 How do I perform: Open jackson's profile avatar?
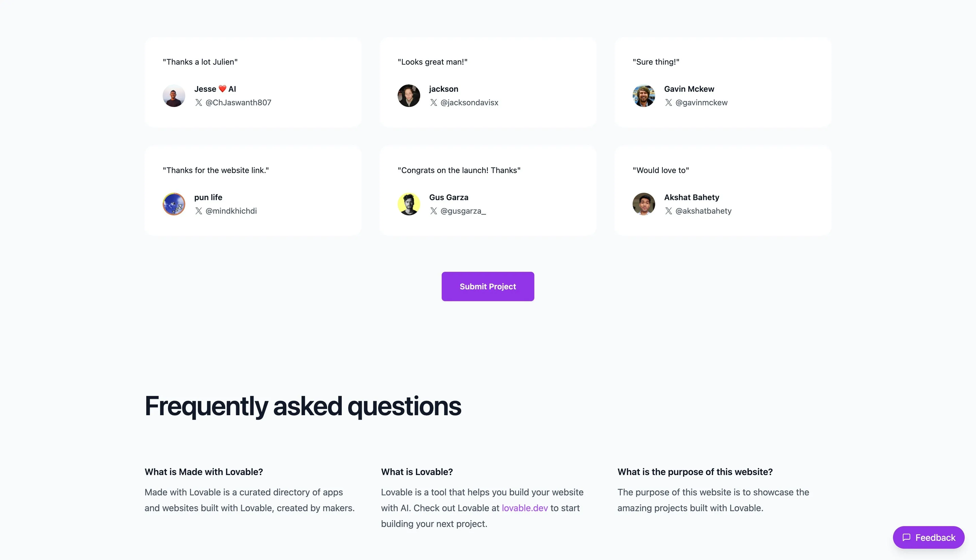409,96
